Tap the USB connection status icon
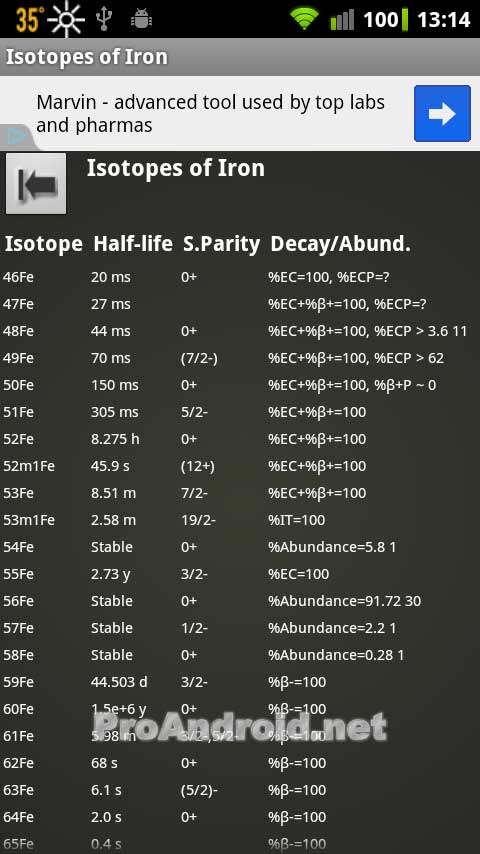The width and height of the screenshot is (480, 854). tap(104, 19)
